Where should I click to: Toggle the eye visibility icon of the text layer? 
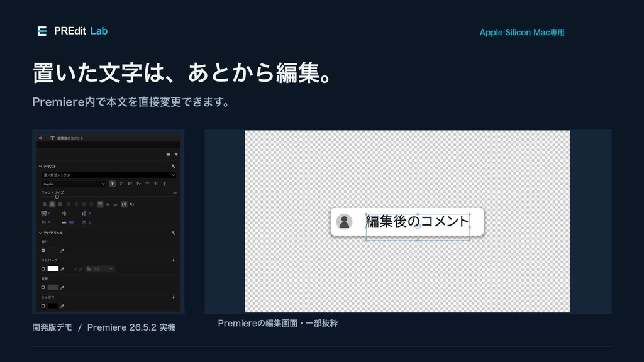pyautogui.click(x=40, y=138)
